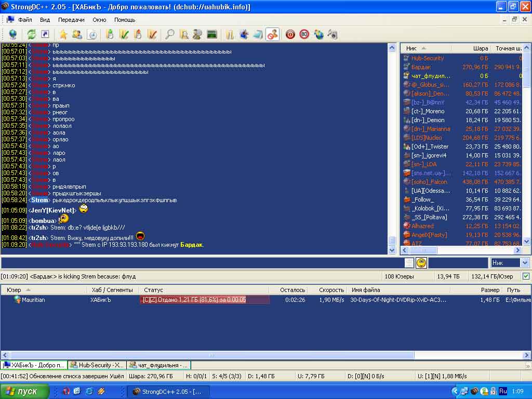The width and height of the screenshot is (532, 399).
Task: Open Favorite Hubs star icon
Action: pyautogui.click(x=63, y=34)
